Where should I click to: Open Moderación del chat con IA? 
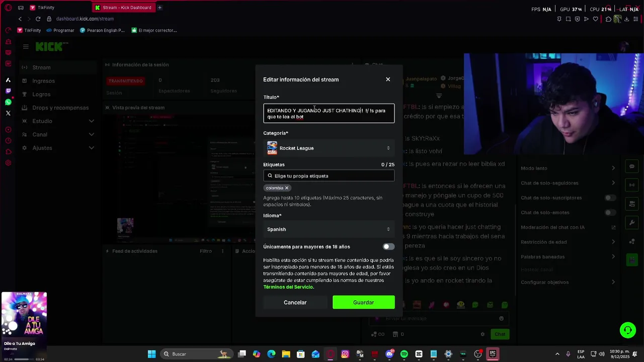(568, 227)
